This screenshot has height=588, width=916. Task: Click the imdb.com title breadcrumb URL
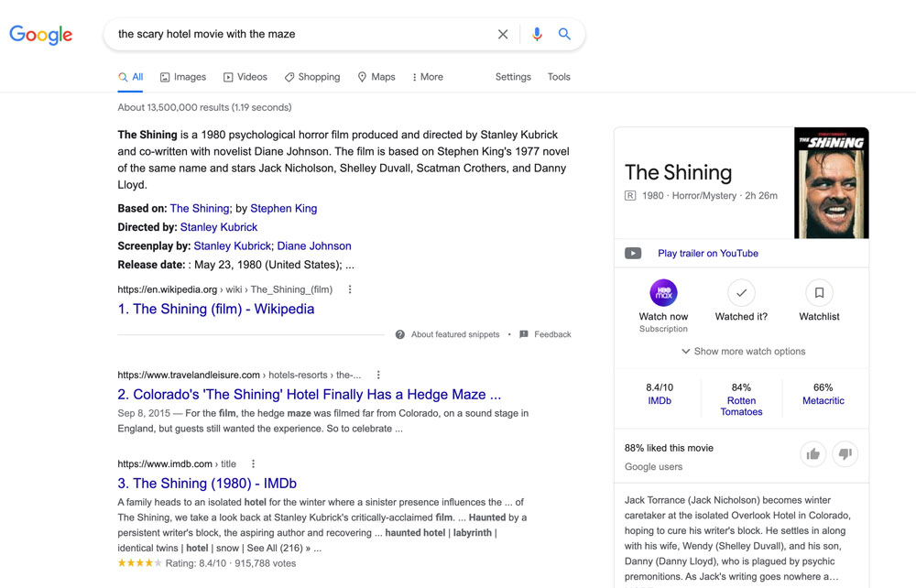coord(177,464)
